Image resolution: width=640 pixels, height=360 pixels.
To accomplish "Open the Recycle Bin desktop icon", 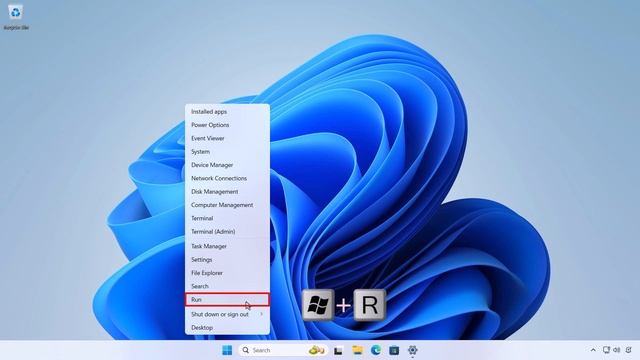I will (16, 17).
